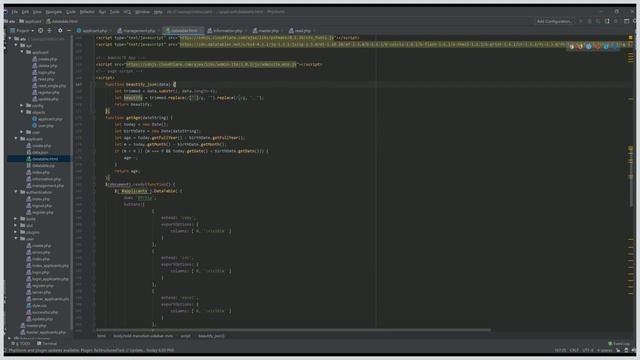
Task: Open the Refactor menu
Action: (87, 12)
